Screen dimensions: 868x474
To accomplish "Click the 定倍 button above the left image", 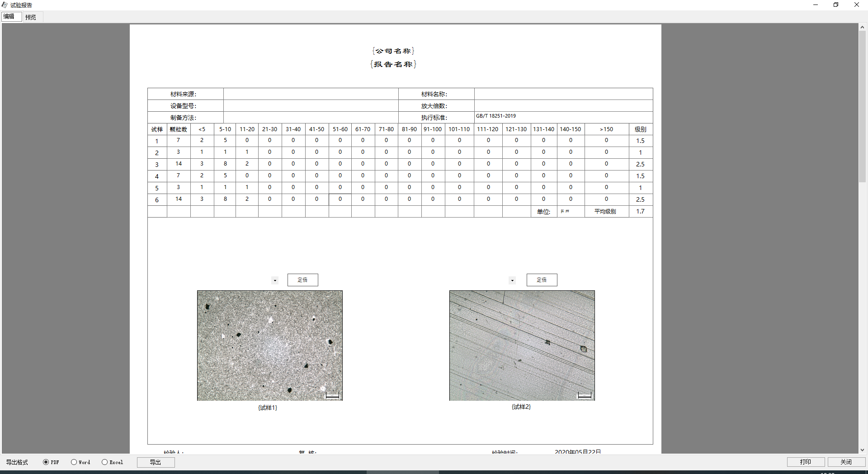I will [302, 280].
